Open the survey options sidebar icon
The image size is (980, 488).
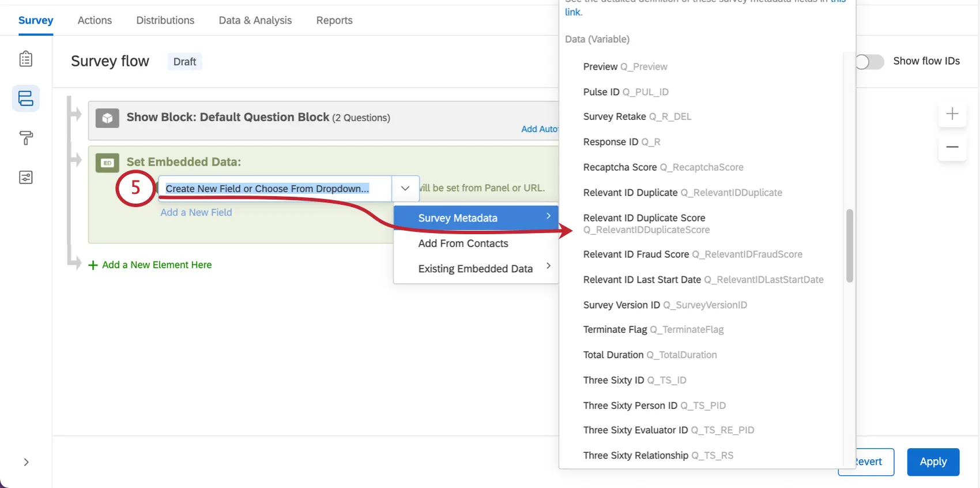click(x=26, y=177)
